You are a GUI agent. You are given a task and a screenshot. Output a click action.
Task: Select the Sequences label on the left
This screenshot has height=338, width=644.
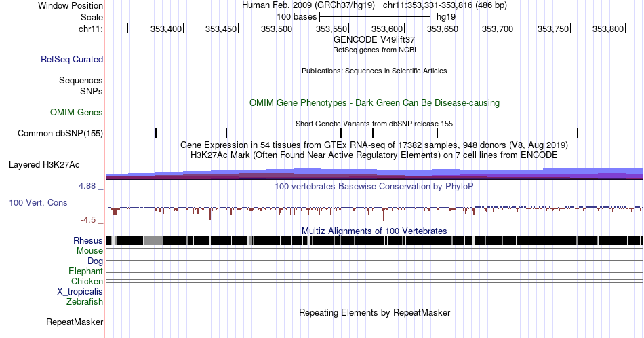(81, 80)
